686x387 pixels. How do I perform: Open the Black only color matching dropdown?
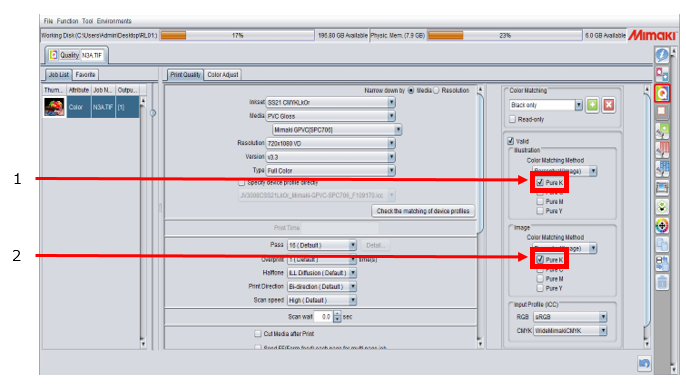point(546,105)
